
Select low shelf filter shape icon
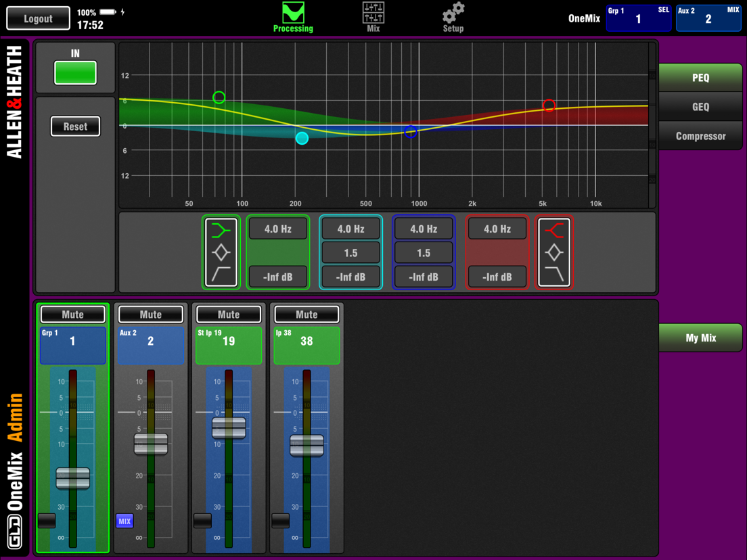[x=221, y=230]
